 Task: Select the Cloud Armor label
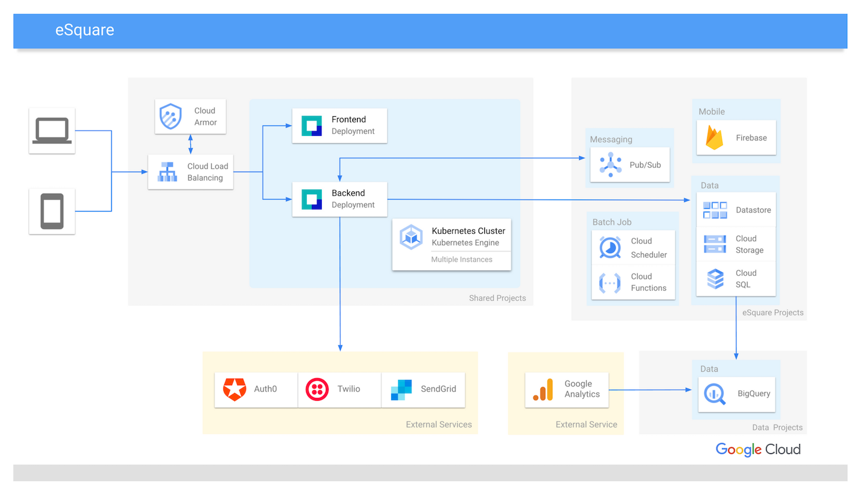coord(205,116)
